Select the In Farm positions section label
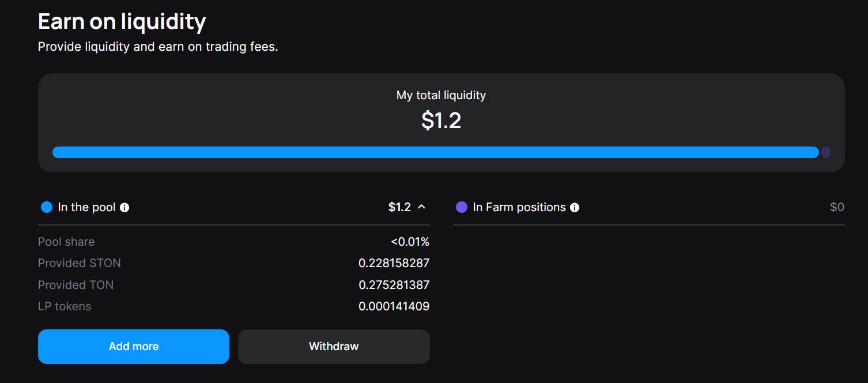The image size is (868, 383). click(x=519, y=207)
